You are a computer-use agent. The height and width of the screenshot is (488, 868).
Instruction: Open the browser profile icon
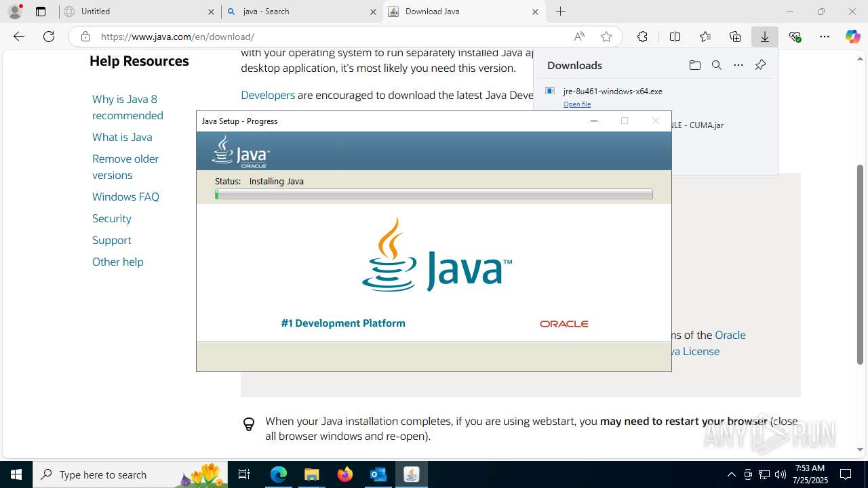pyautogui.click(x=15, y=12)
